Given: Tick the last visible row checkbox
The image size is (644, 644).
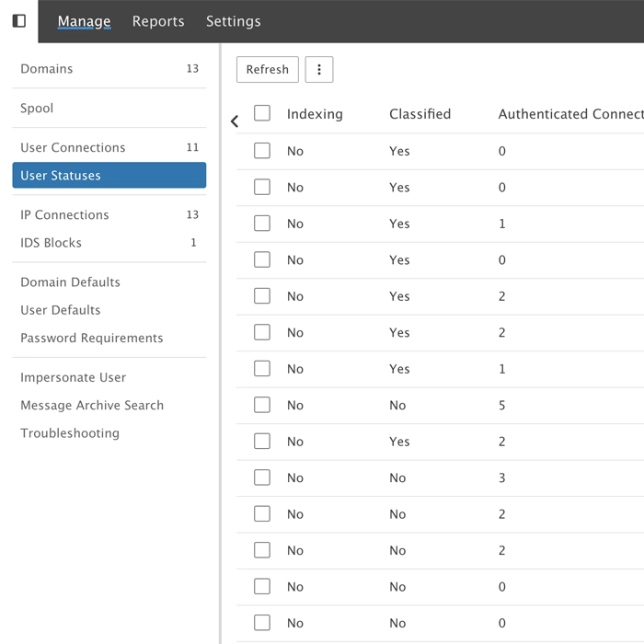Looking at the screenshot, I should [x=262, y=623].
